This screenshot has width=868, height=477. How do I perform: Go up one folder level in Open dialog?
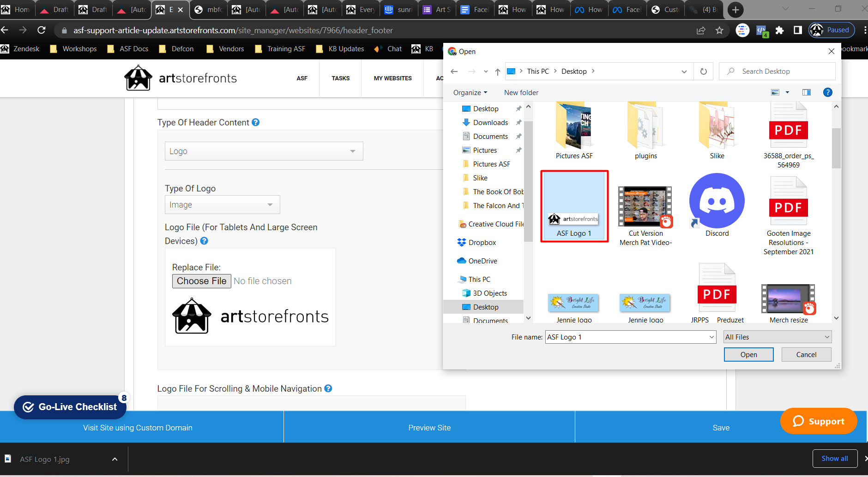[x=497, y=72]
